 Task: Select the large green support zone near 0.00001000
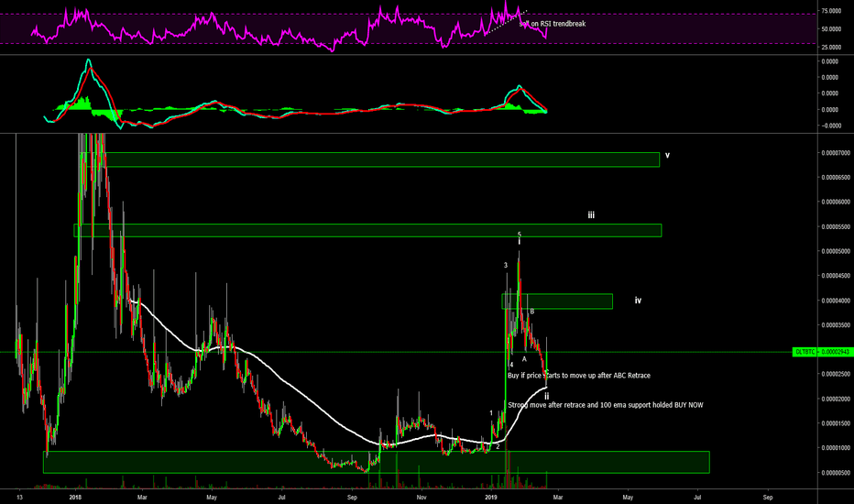(377, 462)
